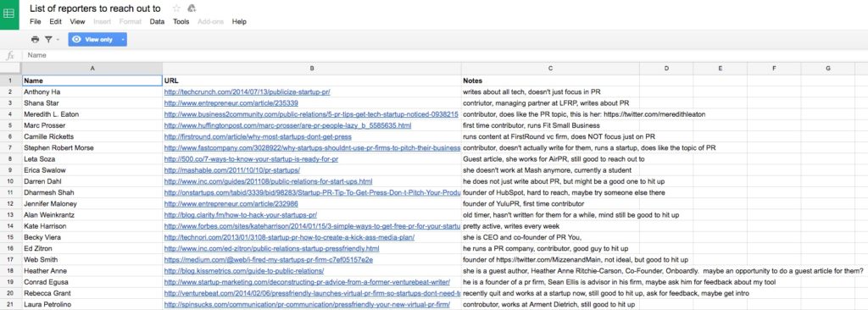Open the medium.com @web link

pos(269,260)
